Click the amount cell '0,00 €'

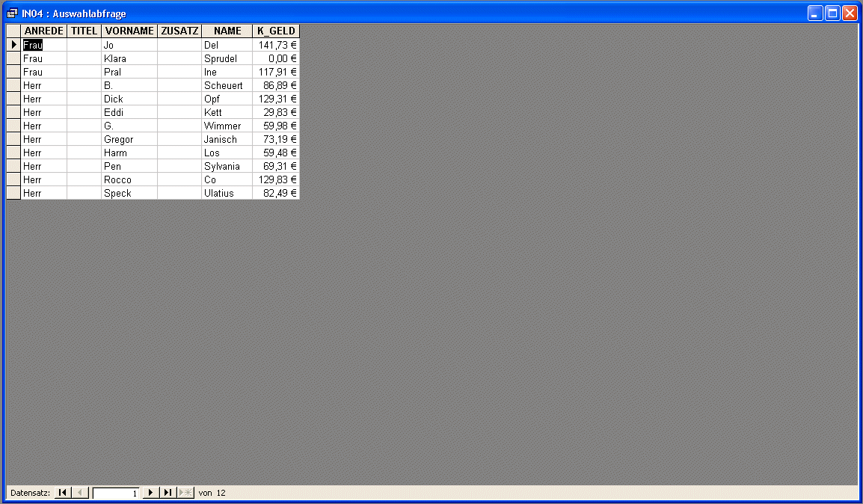(276, 58)
